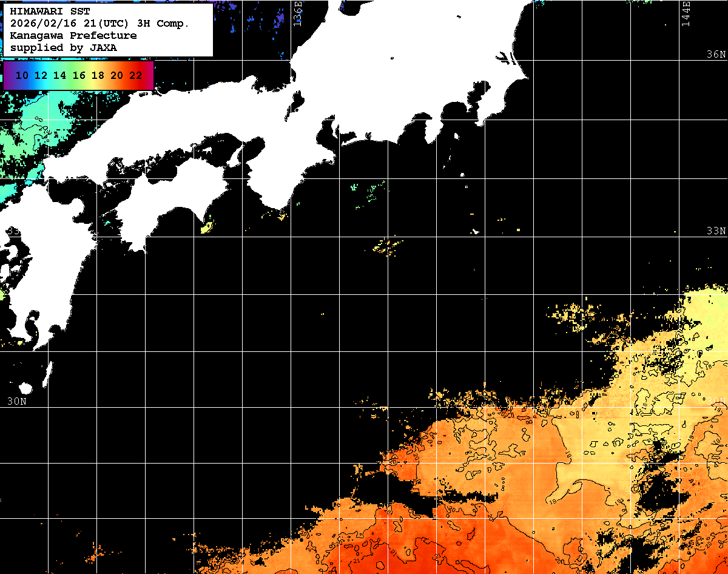Click the 144E longitude label
The width and height of the screenshot is (728, 574).
coord(686,13)
